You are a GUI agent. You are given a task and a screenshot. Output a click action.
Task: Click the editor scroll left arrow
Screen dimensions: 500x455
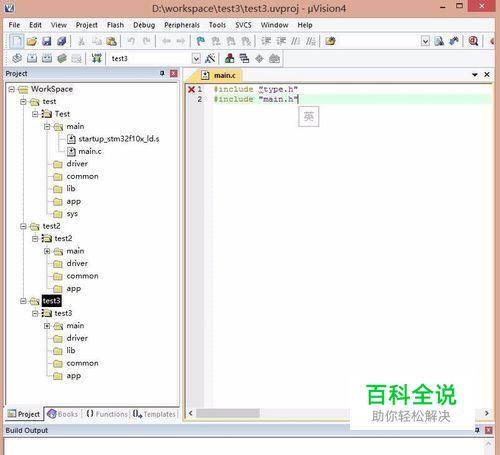(x=191, y=414)
